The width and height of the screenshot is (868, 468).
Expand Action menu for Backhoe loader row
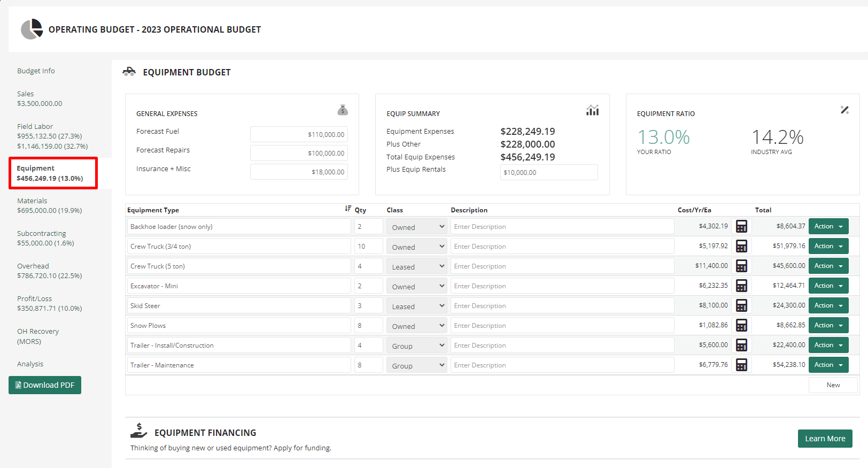(828, 226)
